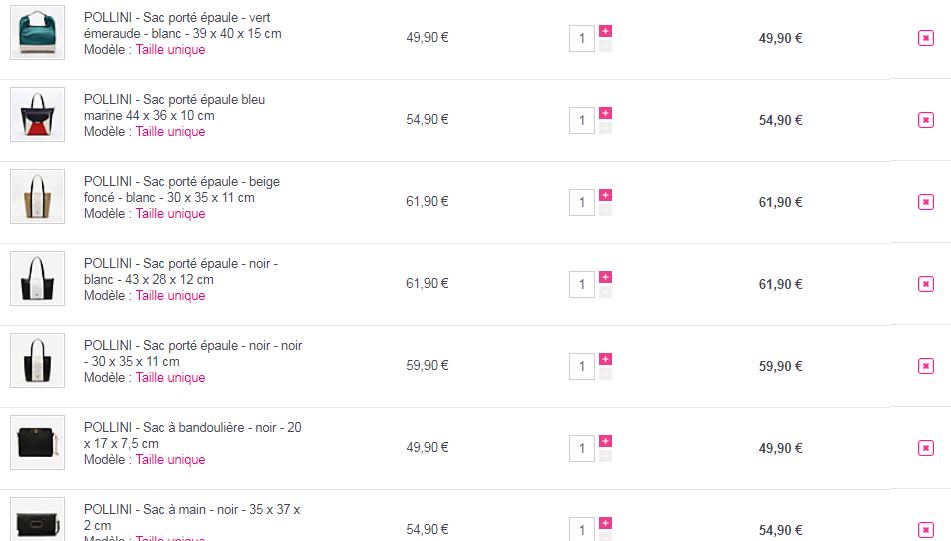View the beige and white bag thumbnail
The height and width of the screenshot is (541, 951).
(x=37, y=197)
